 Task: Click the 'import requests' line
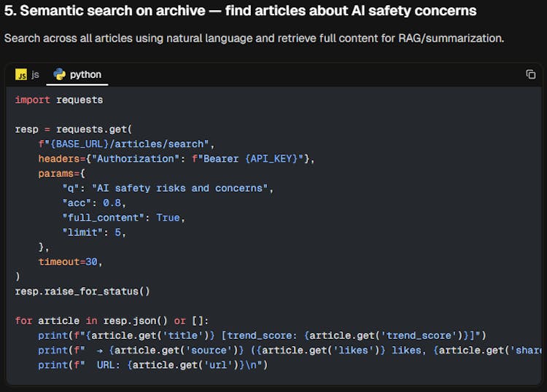click(59, 100)
